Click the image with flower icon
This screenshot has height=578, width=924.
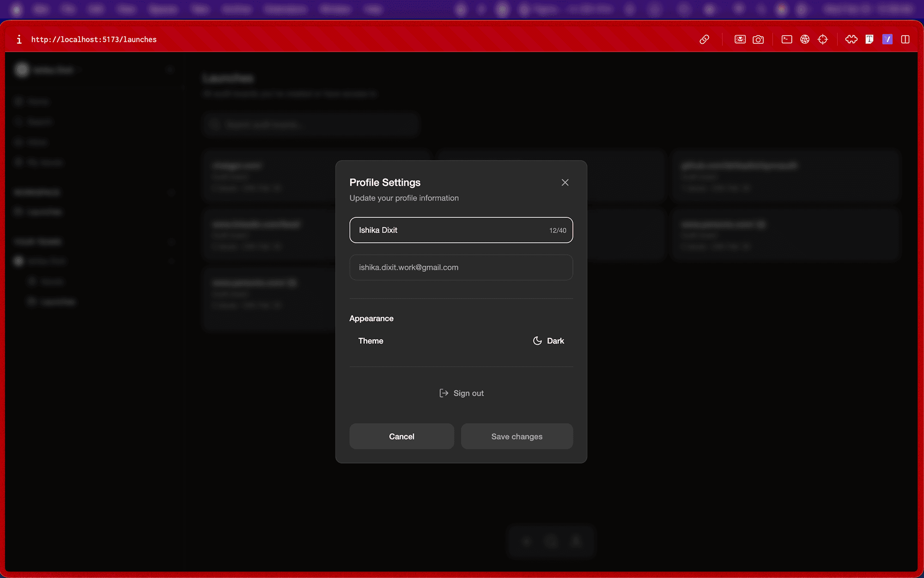pyautogui.click(x=740, y=39)
